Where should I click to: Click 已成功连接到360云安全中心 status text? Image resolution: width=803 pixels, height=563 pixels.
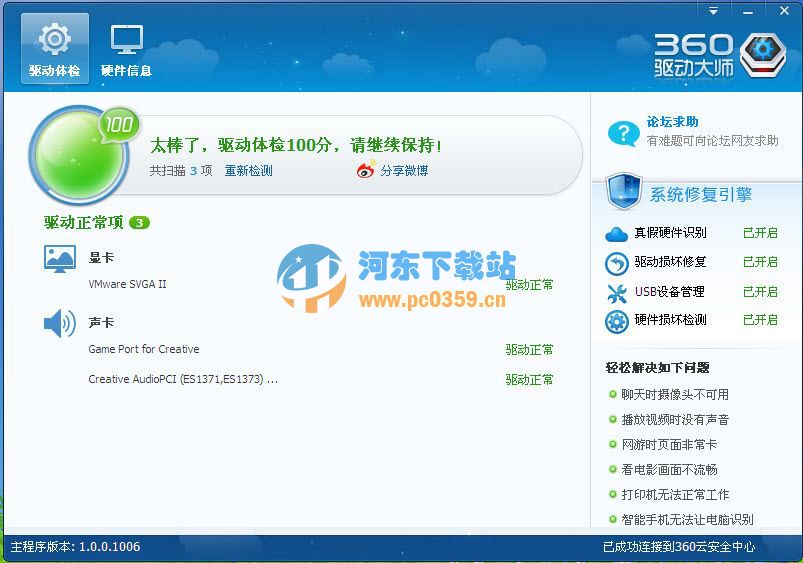coord(679,547)
